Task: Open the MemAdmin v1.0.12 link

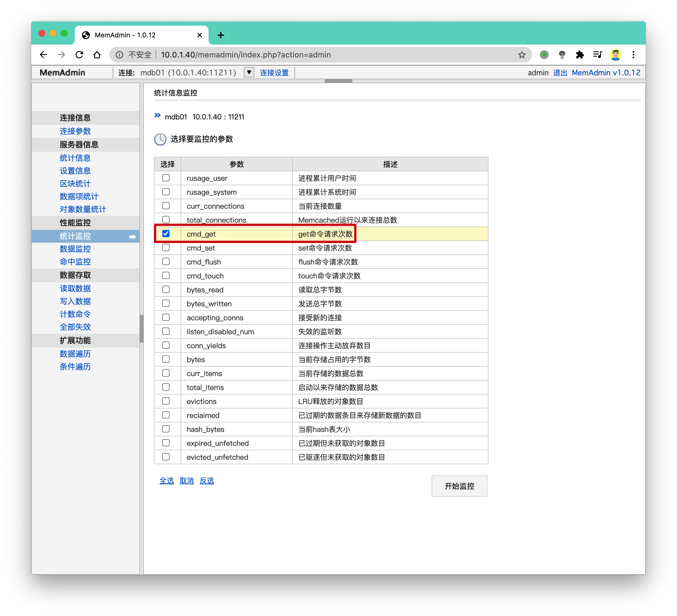Action: 606,73
